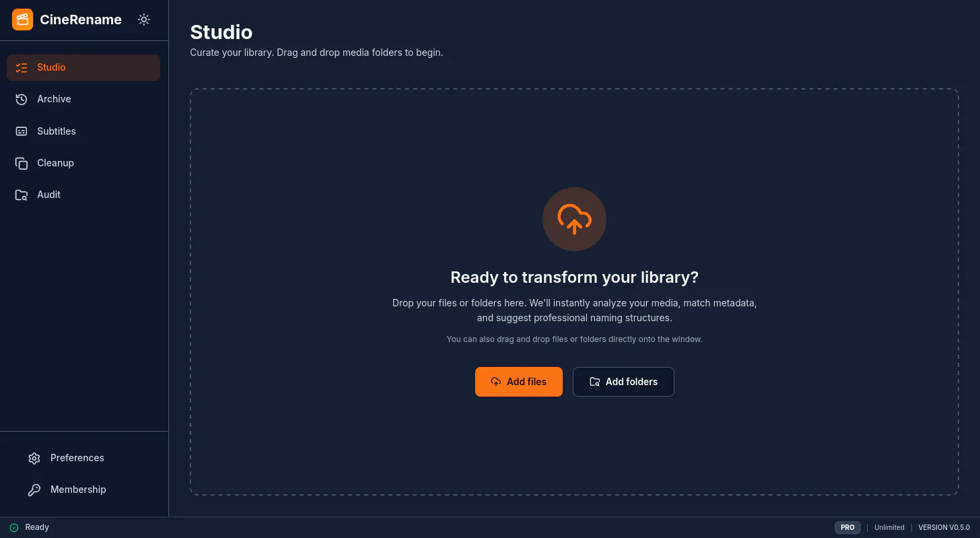Open Preferences

[x=83, y=458]
